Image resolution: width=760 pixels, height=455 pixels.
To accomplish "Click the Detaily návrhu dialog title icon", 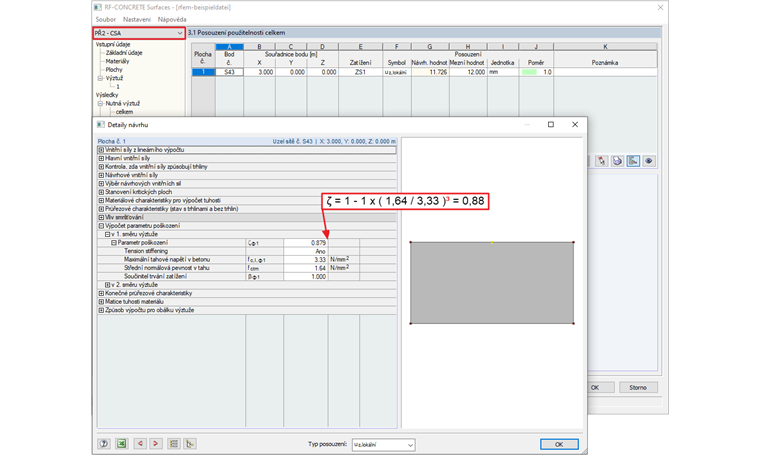I will click(x=101, y=125).
